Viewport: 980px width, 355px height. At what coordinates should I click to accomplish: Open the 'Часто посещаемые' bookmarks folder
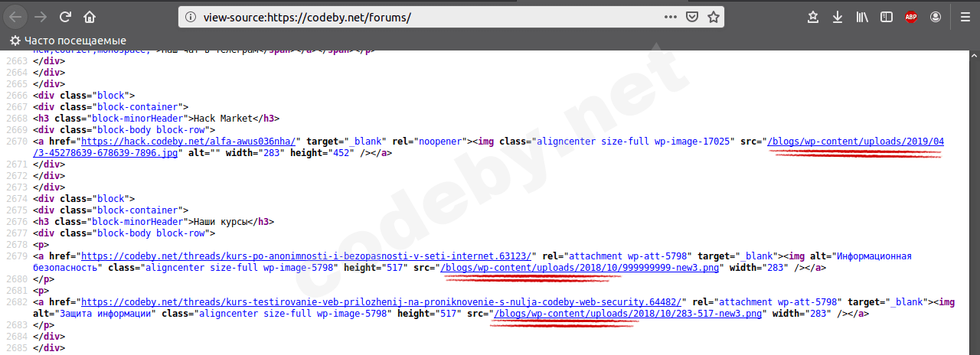click(67, 41)
